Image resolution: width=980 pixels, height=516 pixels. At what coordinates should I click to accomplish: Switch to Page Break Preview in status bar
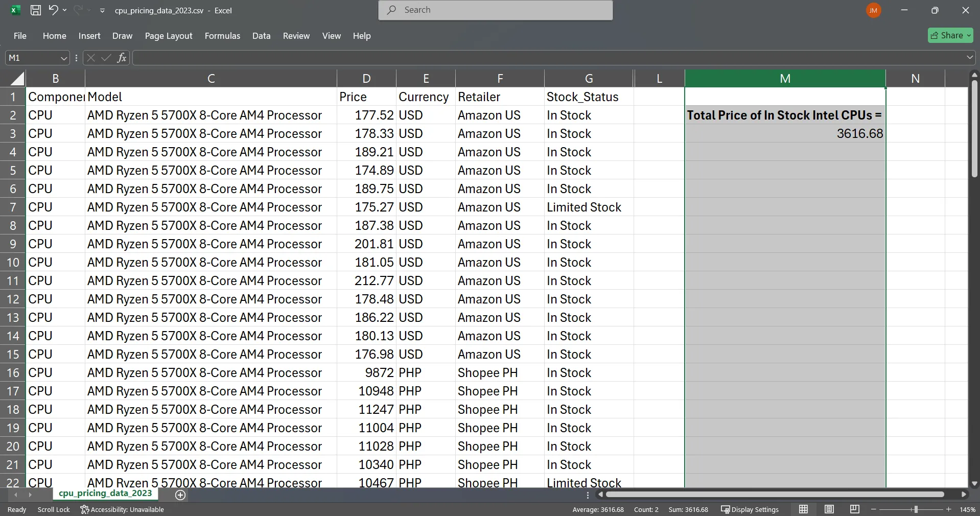click(x=855, y=509)
